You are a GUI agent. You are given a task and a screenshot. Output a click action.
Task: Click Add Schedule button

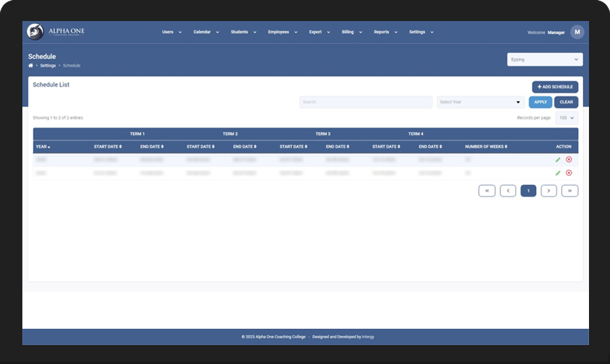554,87
